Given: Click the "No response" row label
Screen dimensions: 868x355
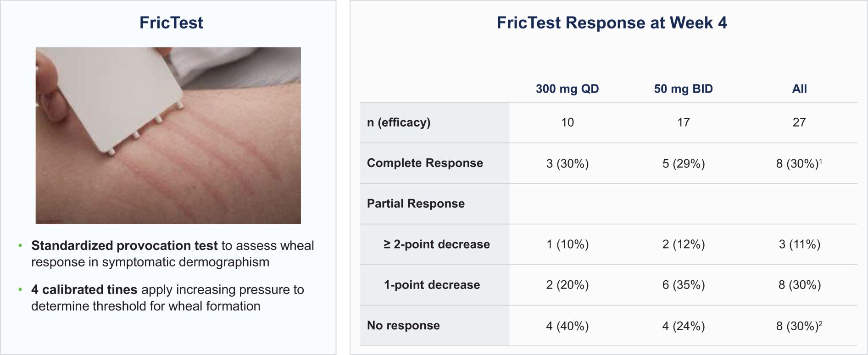Looking at the screenshot, I should [x=403, y=326].
